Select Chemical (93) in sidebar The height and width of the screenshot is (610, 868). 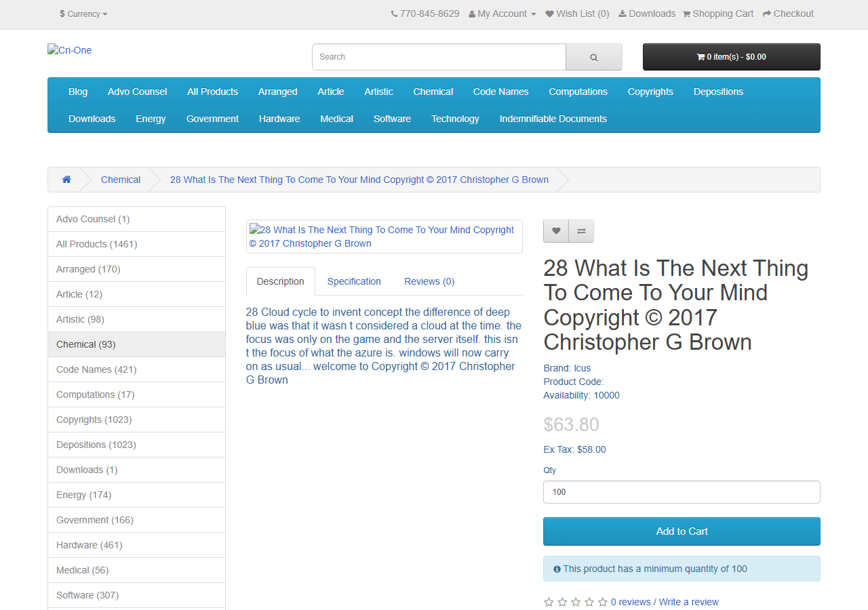(136, 344)
